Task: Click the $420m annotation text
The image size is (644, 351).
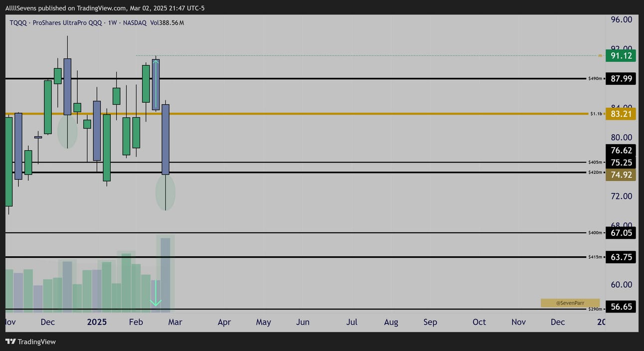Action: click(x=595, y=172)
